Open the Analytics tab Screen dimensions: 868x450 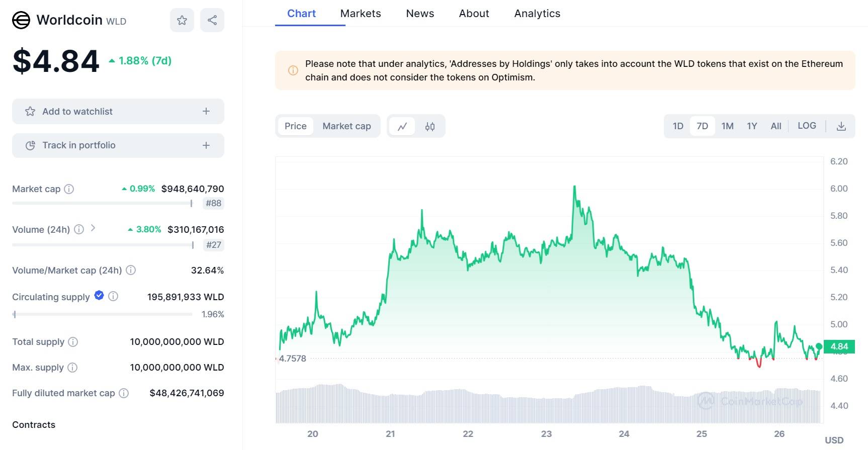(x=537, y=14)
